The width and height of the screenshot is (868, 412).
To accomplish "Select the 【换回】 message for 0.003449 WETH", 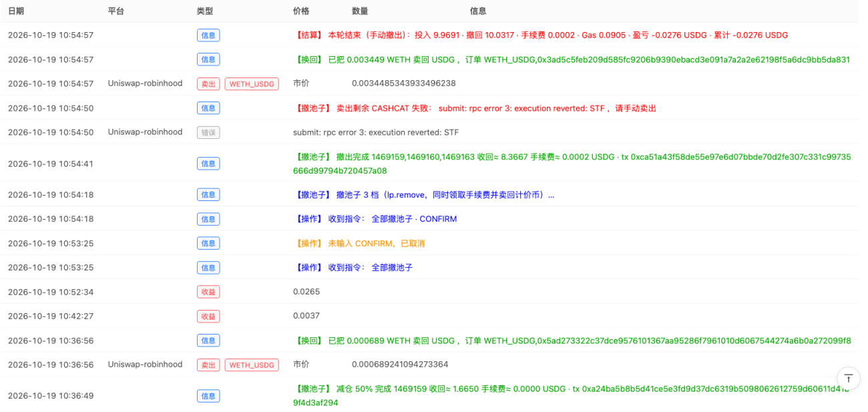I will point(572,59).
